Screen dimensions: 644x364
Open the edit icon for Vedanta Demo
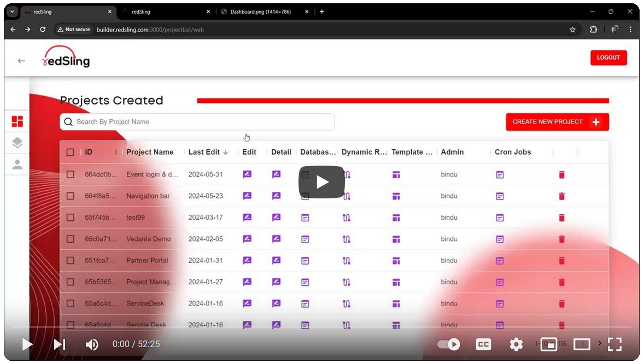pyautogui.click(x=247, y=239)
